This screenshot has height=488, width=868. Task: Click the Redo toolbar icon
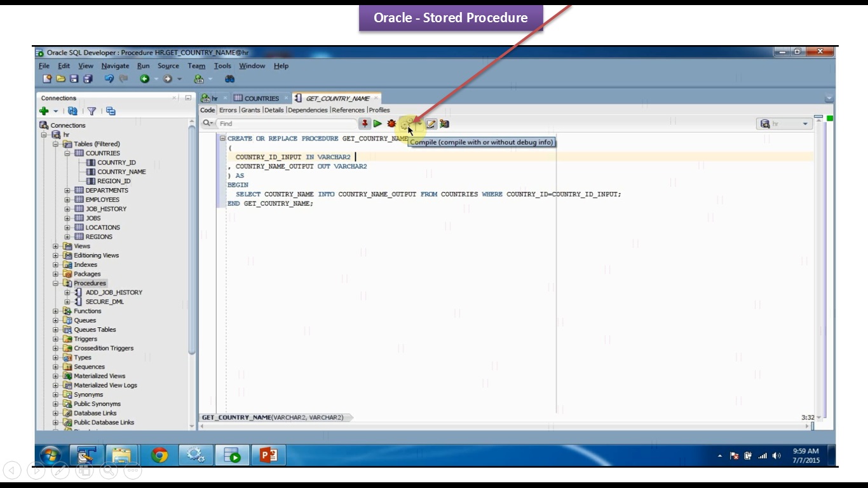[x=123, y=79]
